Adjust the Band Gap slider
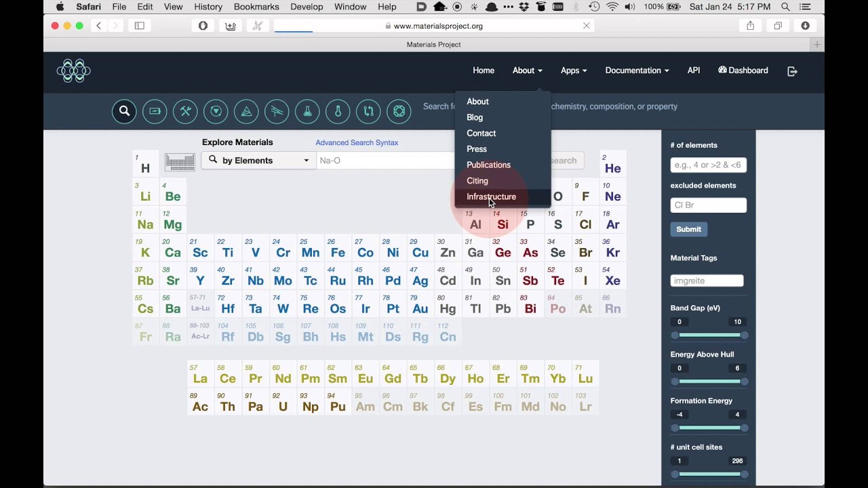868x488 pixels. (x=709, y=335)
